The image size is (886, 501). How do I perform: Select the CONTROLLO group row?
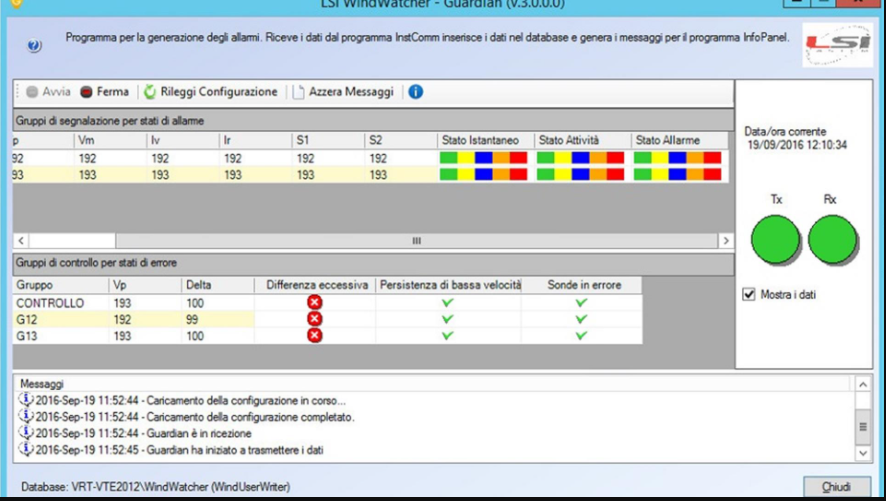tap(327, 303)
